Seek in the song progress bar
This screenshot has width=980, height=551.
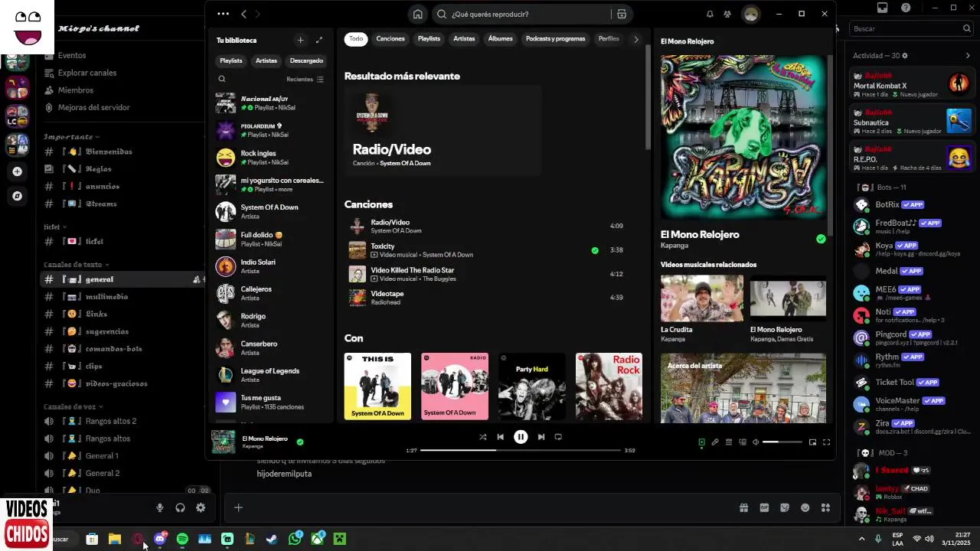coord(521,450)
